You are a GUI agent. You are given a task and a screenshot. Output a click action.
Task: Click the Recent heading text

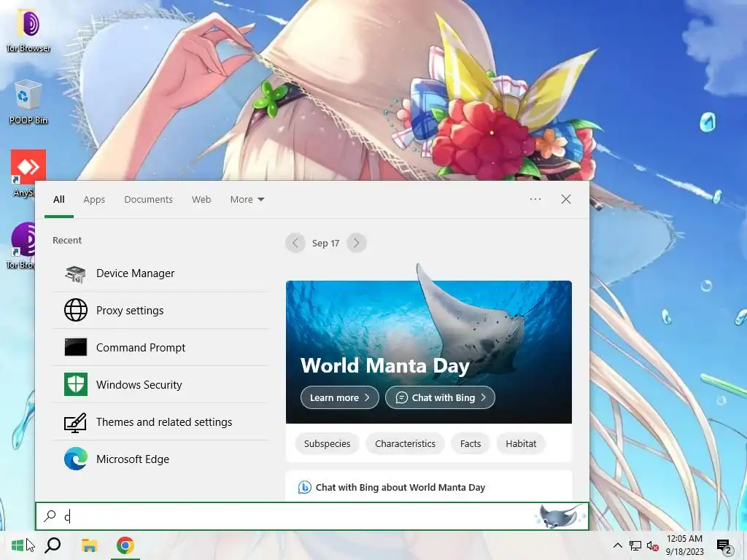coord(67,241)
